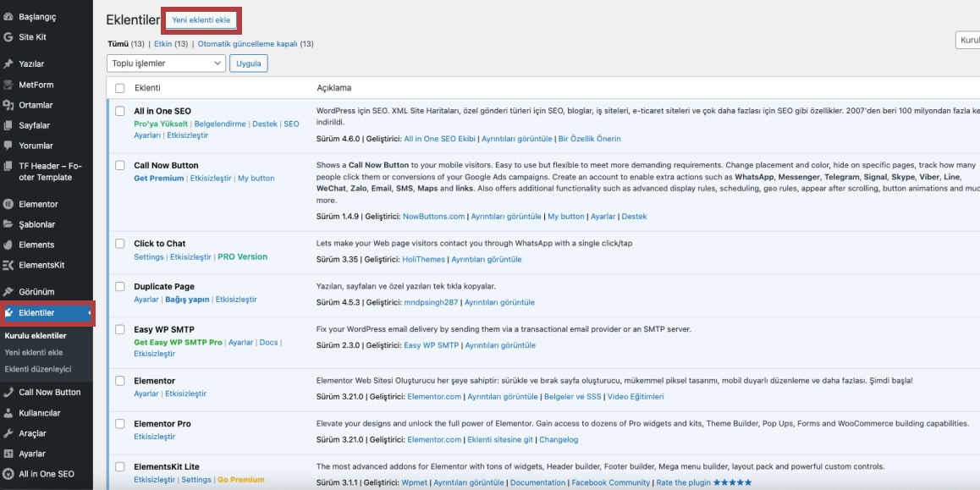980x490 pixels.
Task: Click Get Easy WP SMTP Pro link
Action: pos(178,343)
